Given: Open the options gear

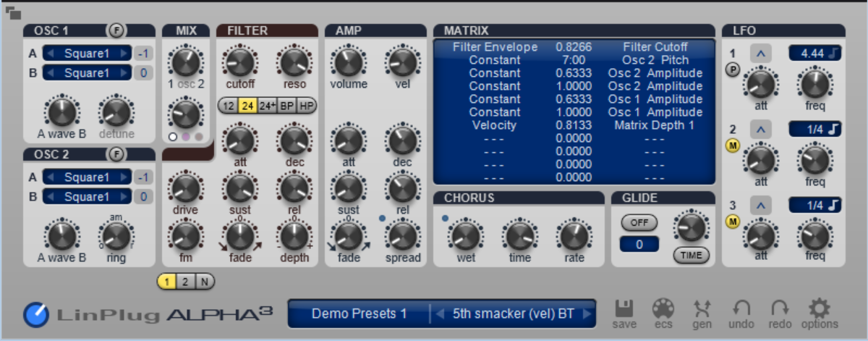Looking at the screenshot, I should (819, 308).
